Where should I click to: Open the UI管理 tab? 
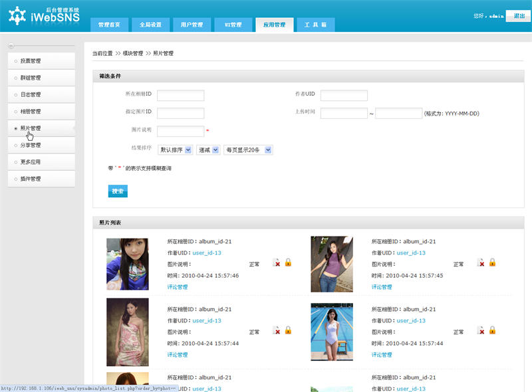233,25
